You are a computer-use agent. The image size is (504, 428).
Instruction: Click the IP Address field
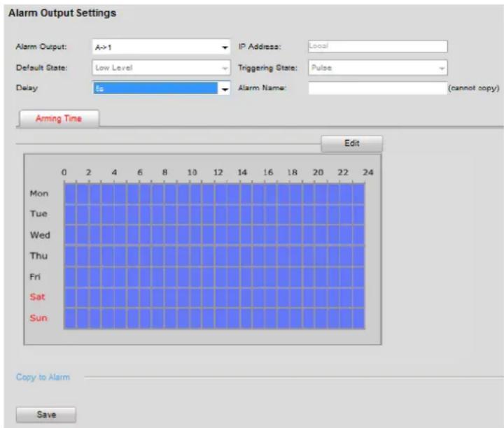click(x=378, y=46)
